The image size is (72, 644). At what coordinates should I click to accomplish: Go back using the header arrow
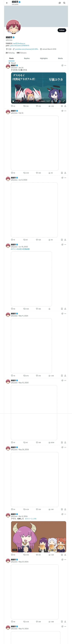[x=7, y=3]
